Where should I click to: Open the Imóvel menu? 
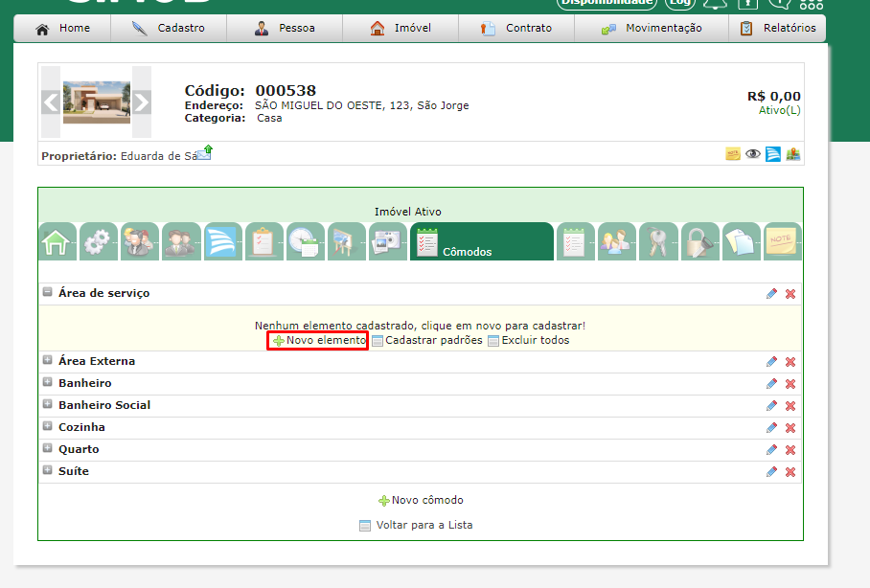coord(401,29)
